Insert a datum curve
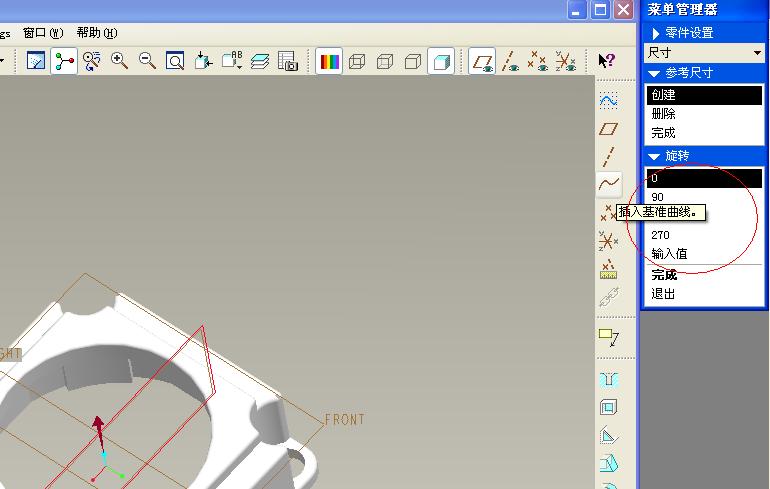The image size is (770, 489). (x=608, y=184)
